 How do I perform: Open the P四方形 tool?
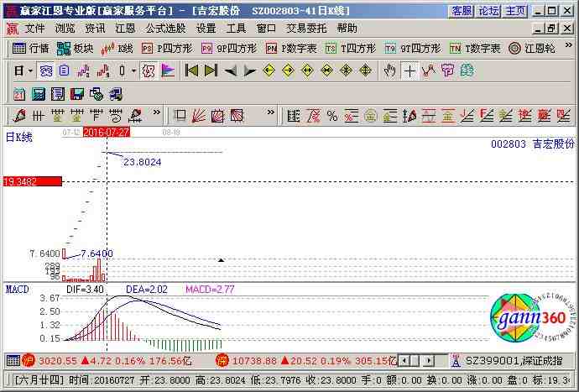[167, 49]
